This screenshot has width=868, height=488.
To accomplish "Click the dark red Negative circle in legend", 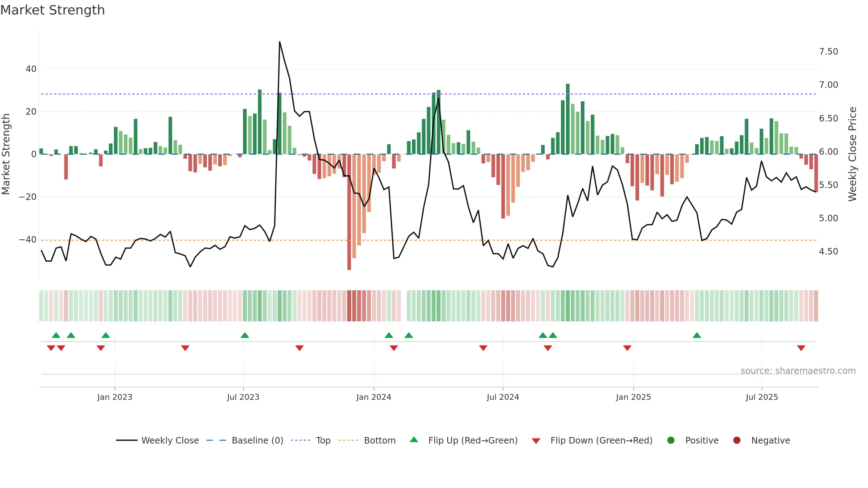I will (737, 440).
